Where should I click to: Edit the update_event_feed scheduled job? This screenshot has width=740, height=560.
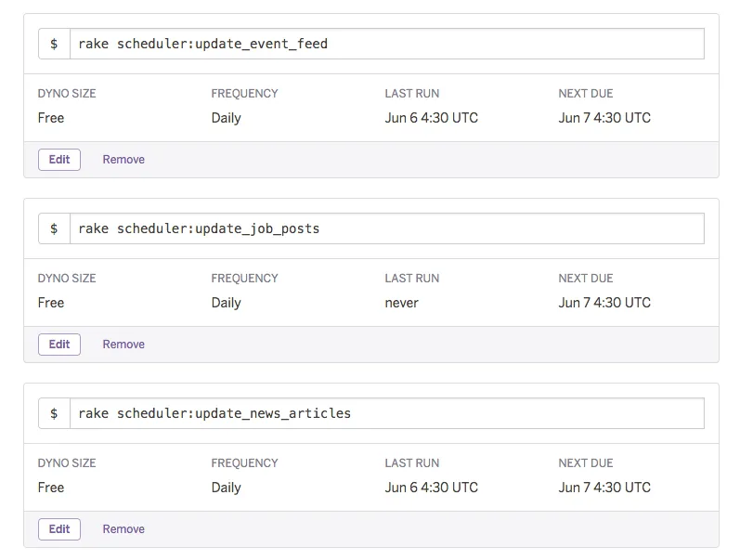[x=59, y=160]
